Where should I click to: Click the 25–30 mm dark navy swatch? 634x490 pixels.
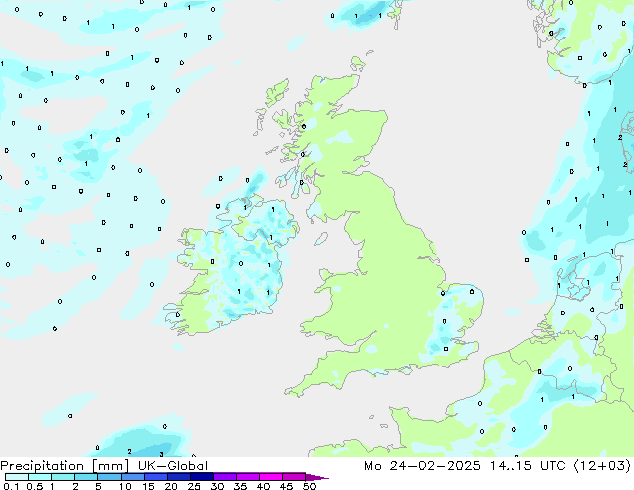tap(201, 477)
